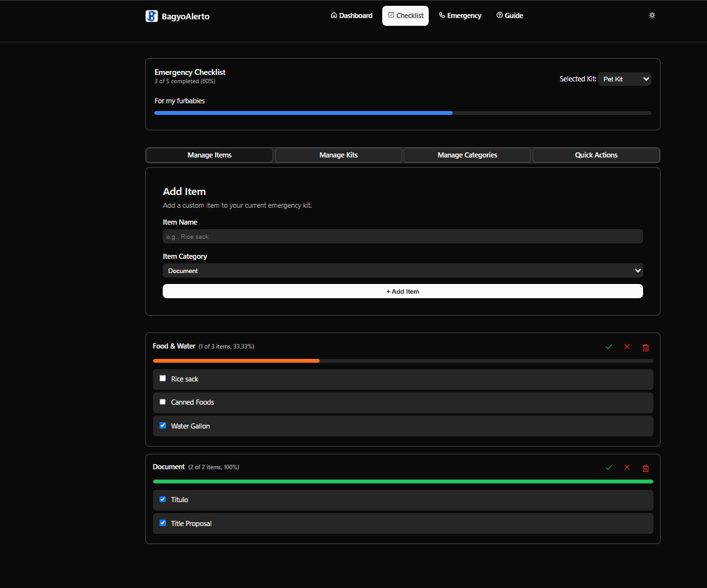The image size is (707, 588).
Task: Switch to the Manage Kits tab
Action: [338, 155]
